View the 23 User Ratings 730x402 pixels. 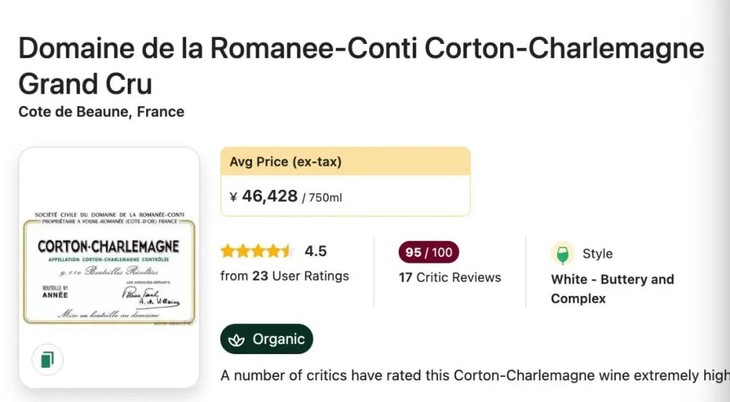[284, 276]
